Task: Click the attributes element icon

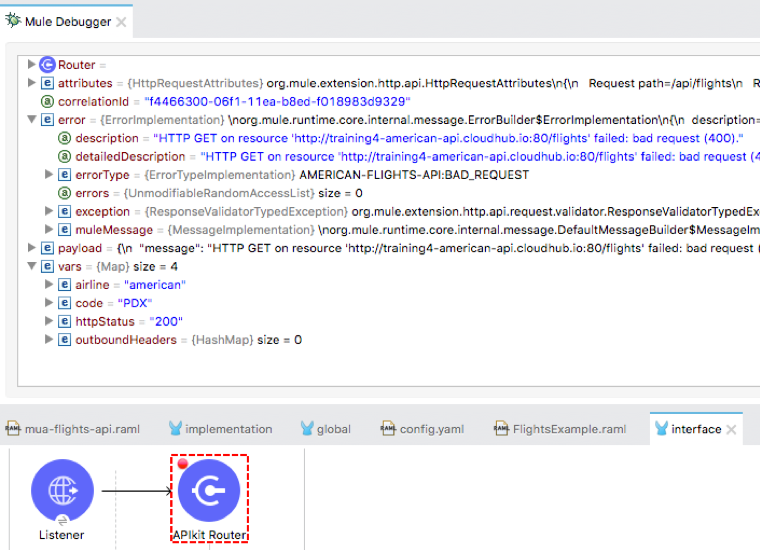Action: 47,83
